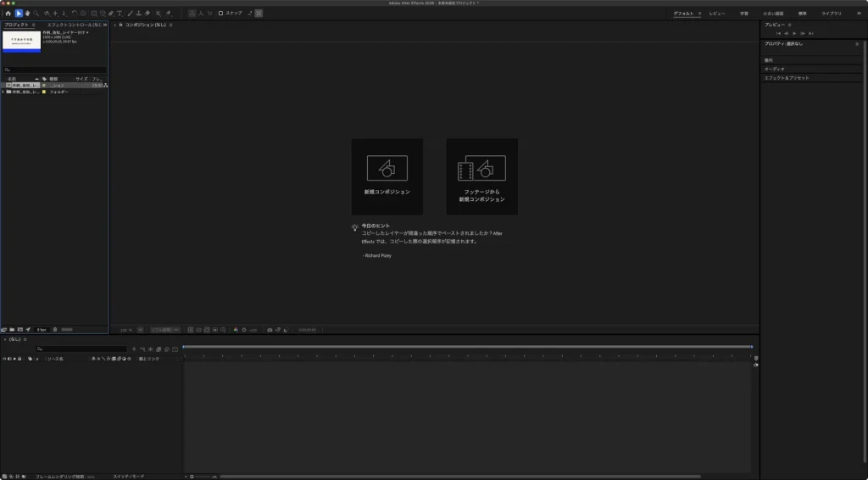Select the Pen tool

[x=111, y=14]
